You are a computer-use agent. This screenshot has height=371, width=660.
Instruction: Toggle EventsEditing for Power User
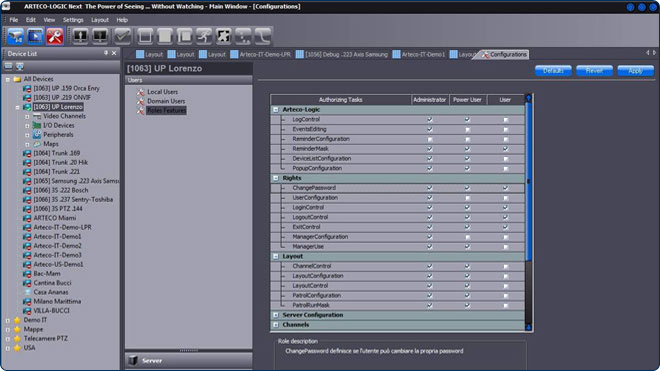coord(467,129)
